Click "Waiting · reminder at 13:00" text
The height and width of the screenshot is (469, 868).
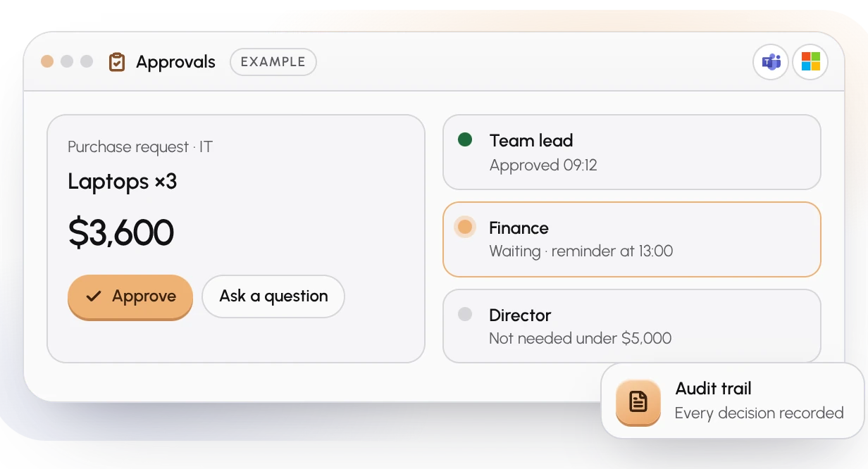coord(581,251)
